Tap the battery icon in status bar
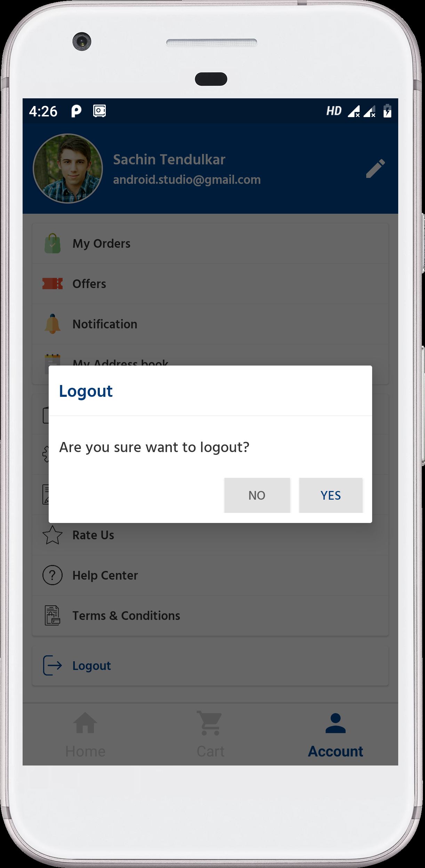This screenshot has width=425, height=868. 387,111
